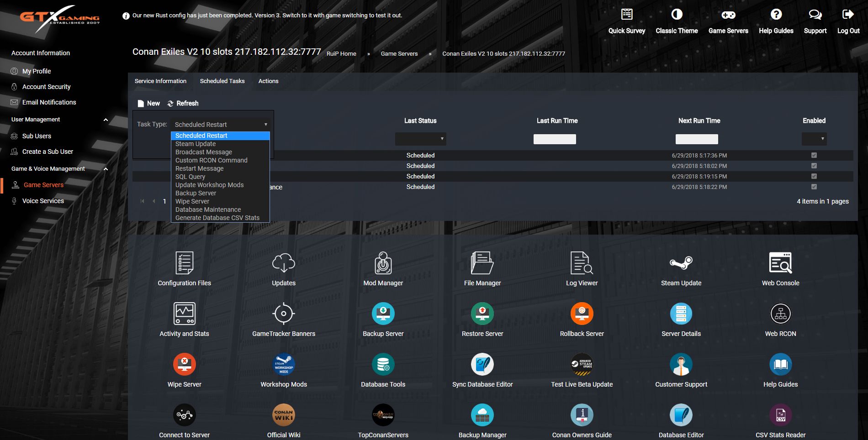Open the Server Details icon
This screenshot has height=440, width=868.
681,314
